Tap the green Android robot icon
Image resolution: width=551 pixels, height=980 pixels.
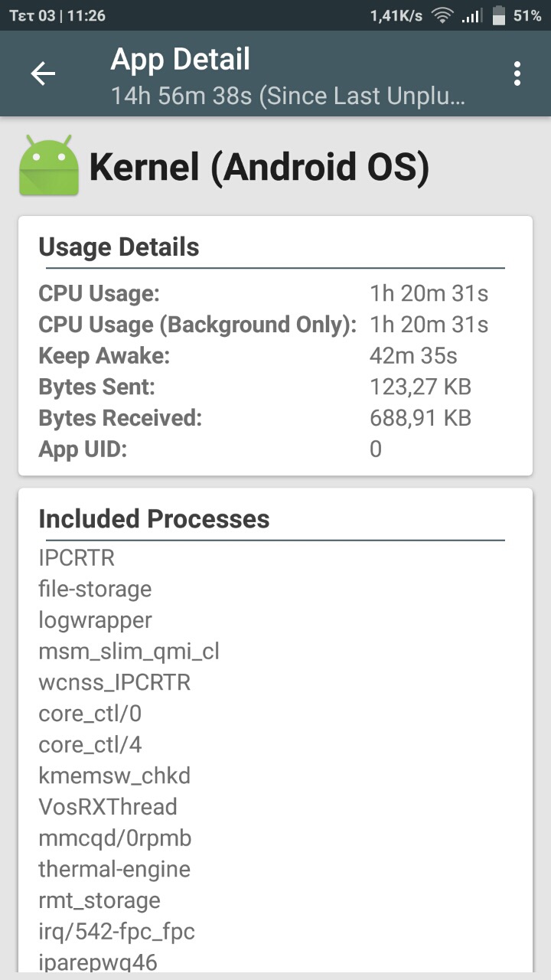click(49, 165)
